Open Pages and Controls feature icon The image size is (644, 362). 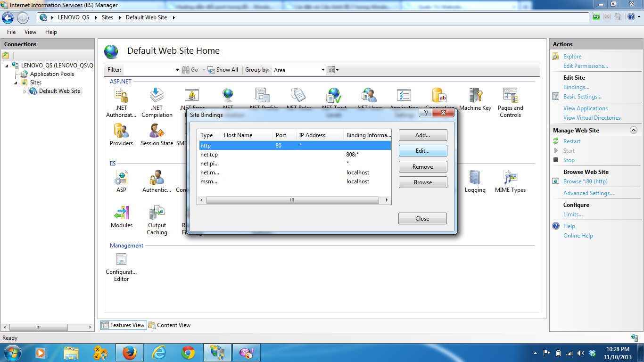[511, 95]
